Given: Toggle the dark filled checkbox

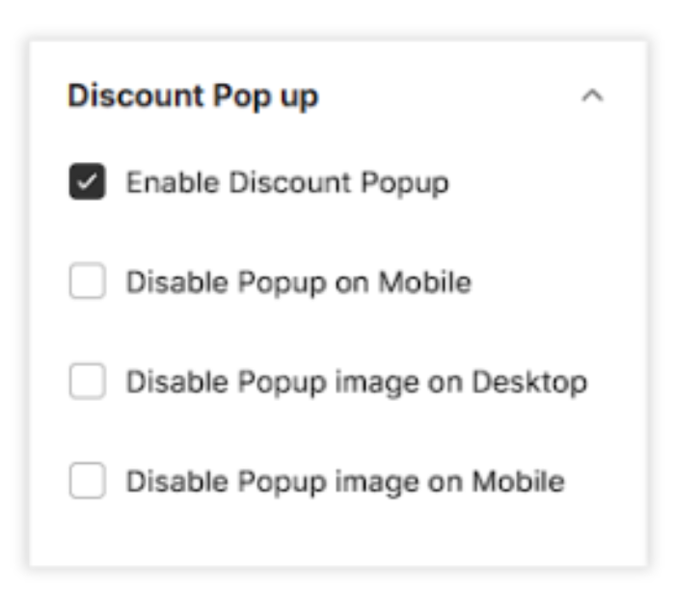Looking at the screenshot, I should pyautogui.click(x=87, y=182).
